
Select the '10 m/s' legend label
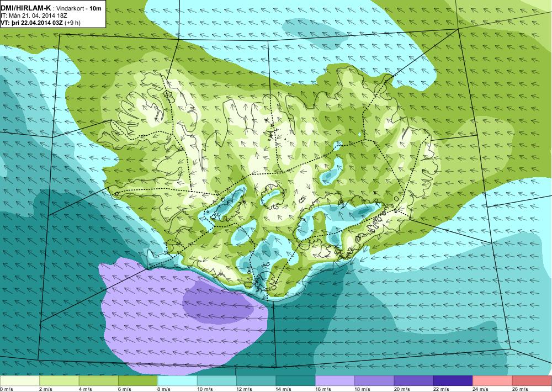point(205,389)
